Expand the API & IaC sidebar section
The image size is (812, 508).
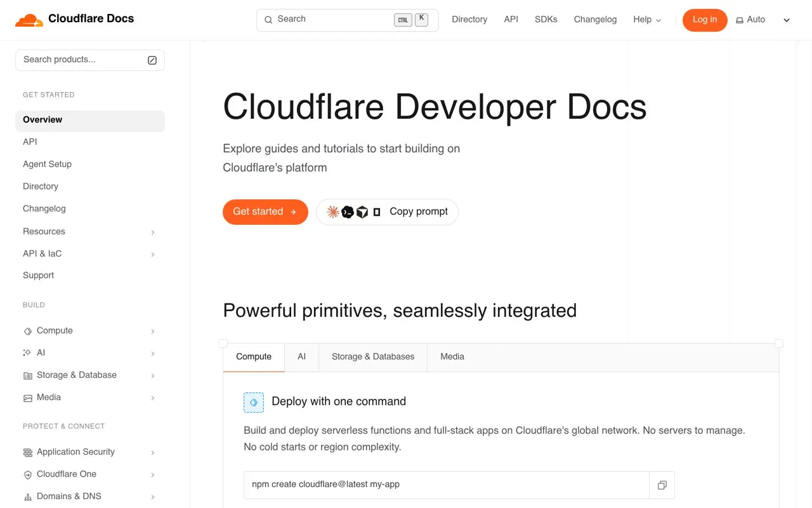(153, 255)
